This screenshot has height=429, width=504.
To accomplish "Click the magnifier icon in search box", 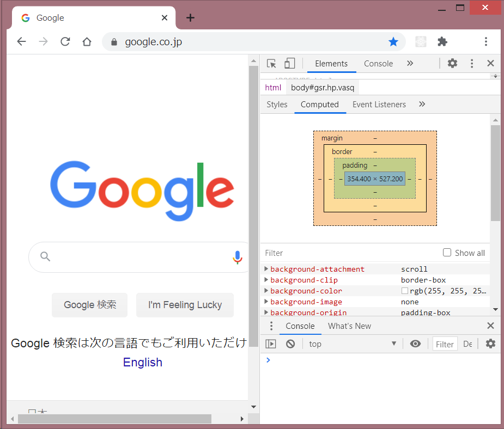I will tap(45, 256).
